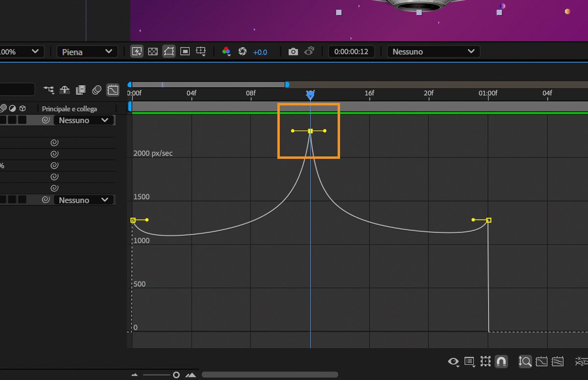Click the shy layers mushroom icon

65,90
